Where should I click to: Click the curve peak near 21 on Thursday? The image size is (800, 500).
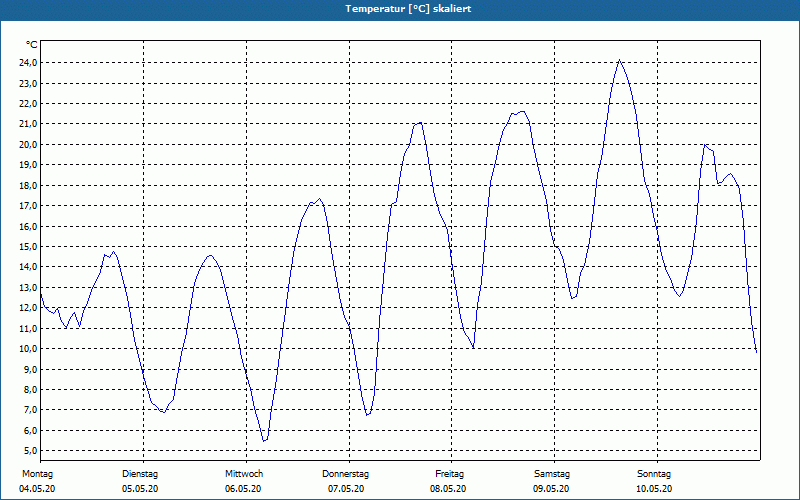[420, 122]
